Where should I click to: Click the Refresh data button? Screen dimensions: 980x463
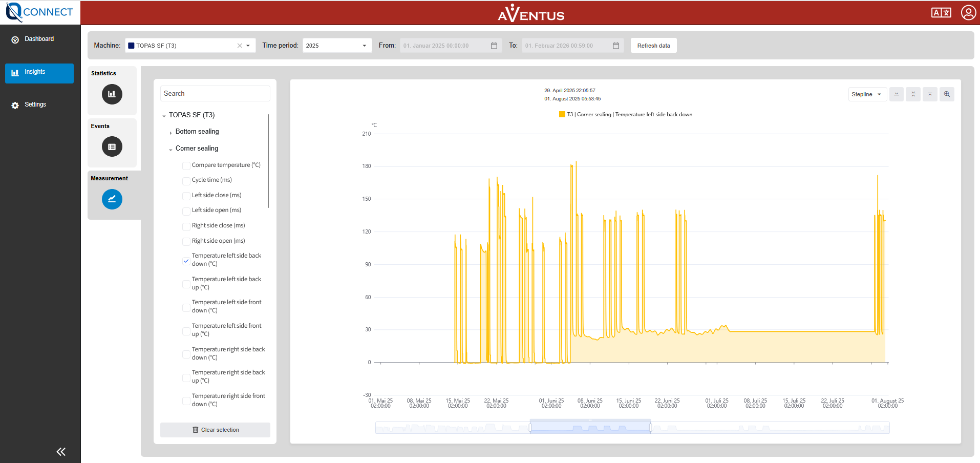pos(653,46)
